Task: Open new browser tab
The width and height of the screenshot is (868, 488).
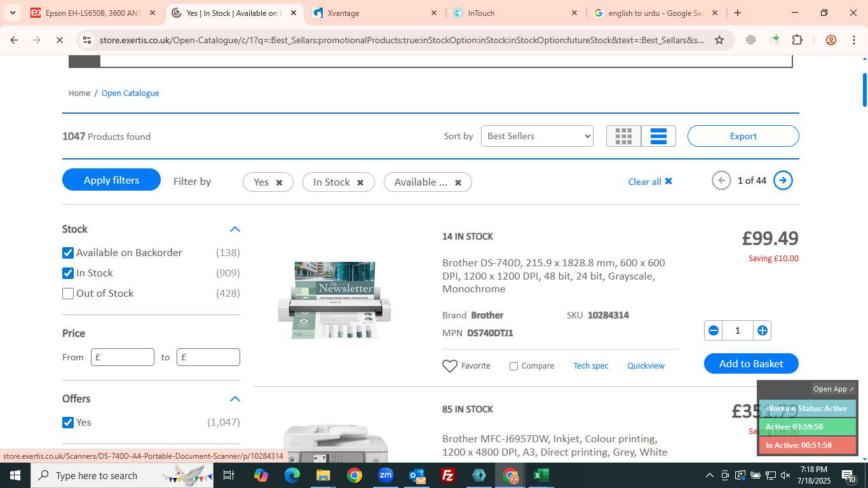Action: click(x=737, y=13)
